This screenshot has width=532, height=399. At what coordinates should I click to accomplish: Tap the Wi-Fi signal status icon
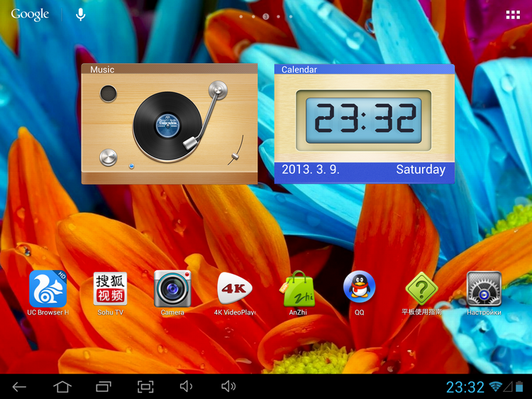[x=495, y=386]
